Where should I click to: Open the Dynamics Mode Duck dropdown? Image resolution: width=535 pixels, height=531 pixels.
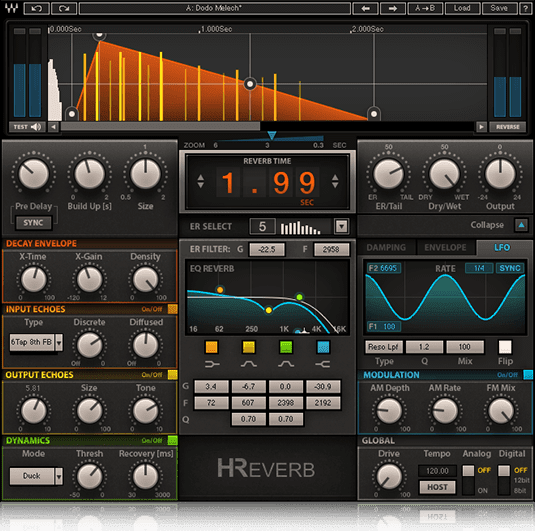(x=59, y=476)
